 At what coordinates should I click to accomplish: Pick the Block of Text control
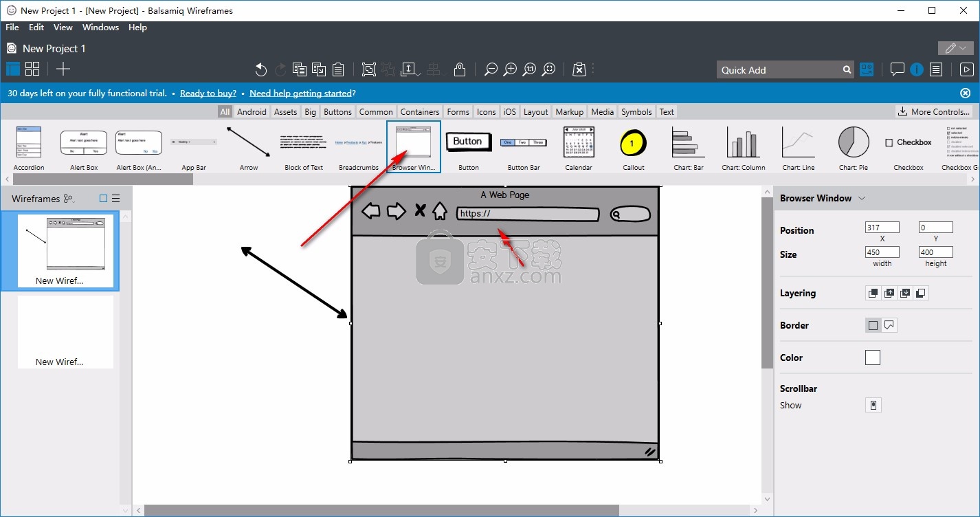tap(304, 148)
